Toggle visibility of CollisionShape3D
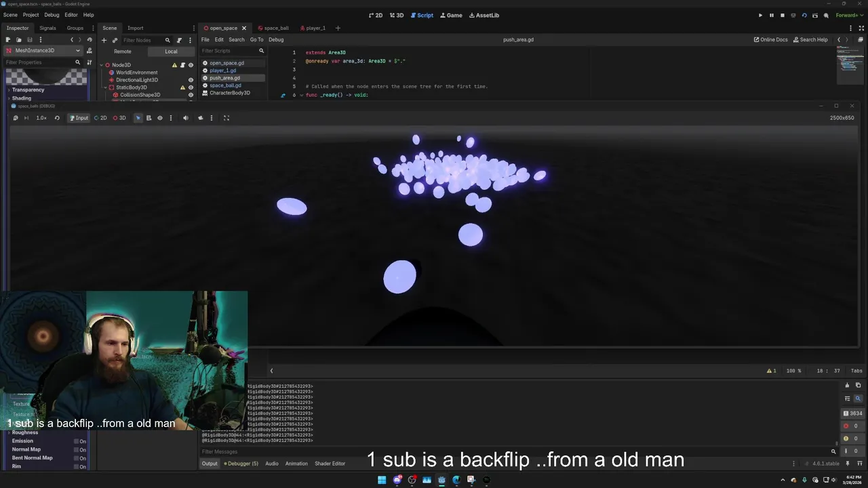This screenshot has height=488, width=868. click(x=191, y=95)
